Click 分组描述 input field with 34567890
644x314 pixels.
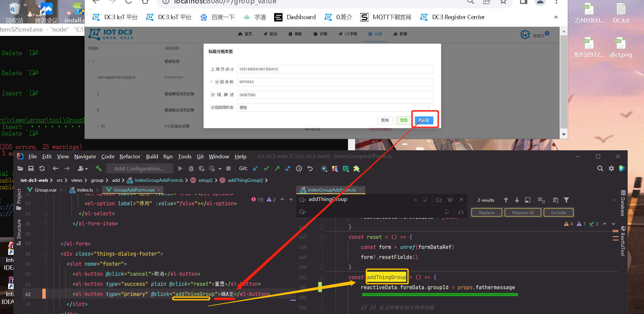[x=335, y=95]
